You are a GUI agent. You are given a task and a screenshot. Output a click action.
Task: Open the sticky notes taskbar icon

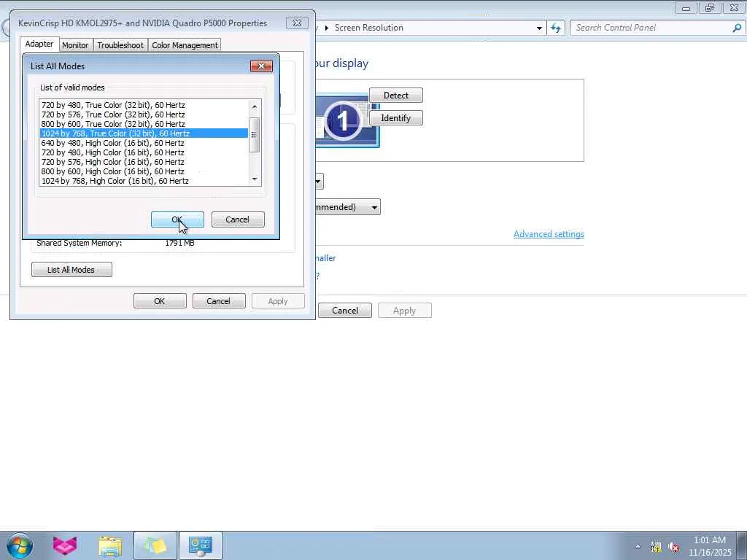[x=155, y=545]
